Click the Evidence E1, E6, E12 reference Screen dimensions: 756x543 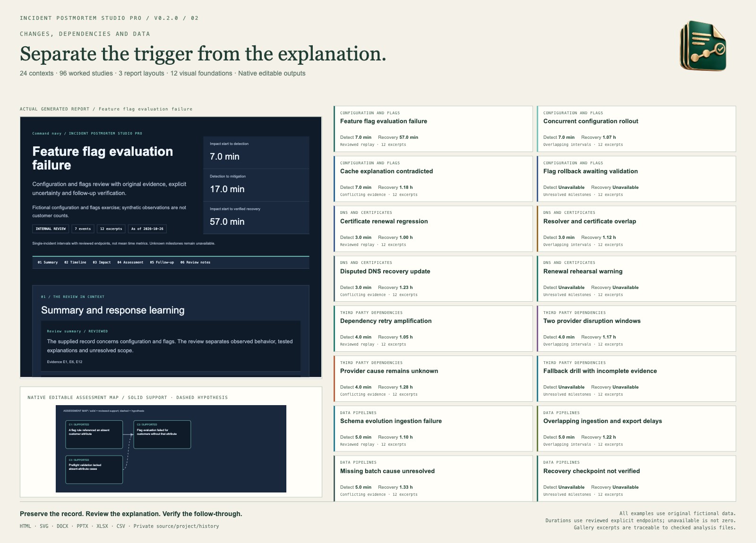tap(65, 362)
